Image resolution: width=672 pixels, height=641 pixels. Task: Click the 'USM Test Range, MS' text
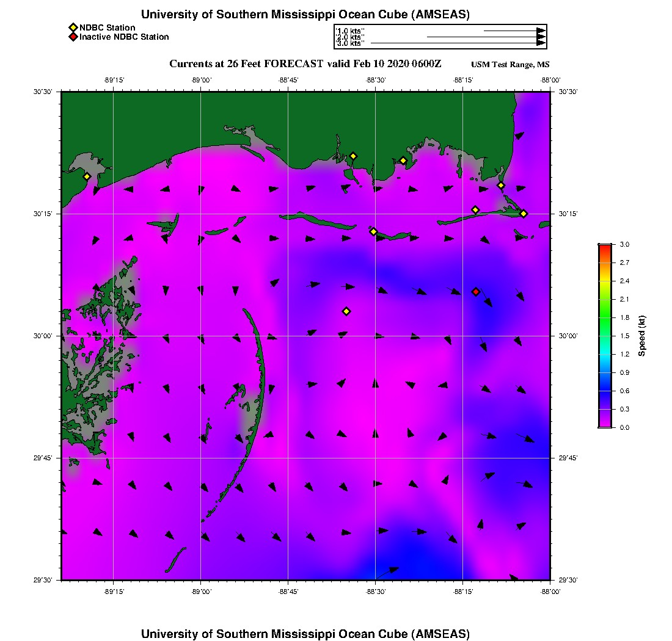click(x=510, y=65)
